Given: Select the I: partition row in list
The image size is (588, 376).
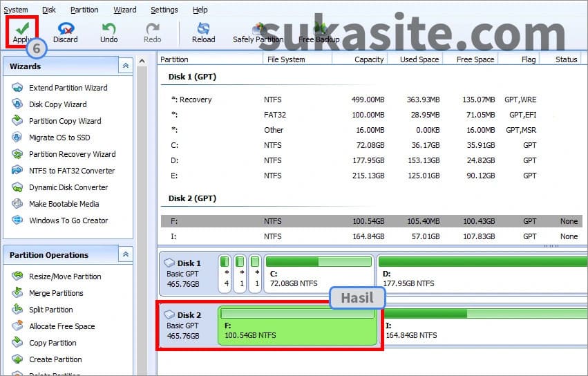Looking at the screenshot, I should [x=372, y=236].
